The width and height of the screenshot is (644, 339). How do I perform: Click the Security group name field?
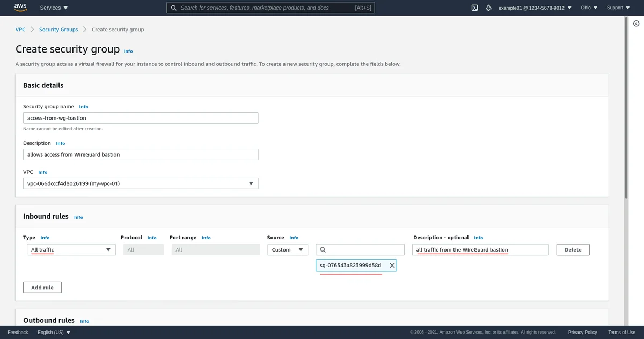tap(141, 118)
